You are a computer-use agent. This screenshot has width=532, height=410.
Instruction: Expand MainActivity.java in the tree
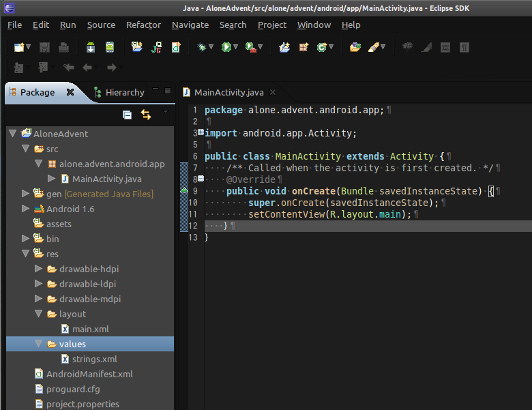click(52, 178)
